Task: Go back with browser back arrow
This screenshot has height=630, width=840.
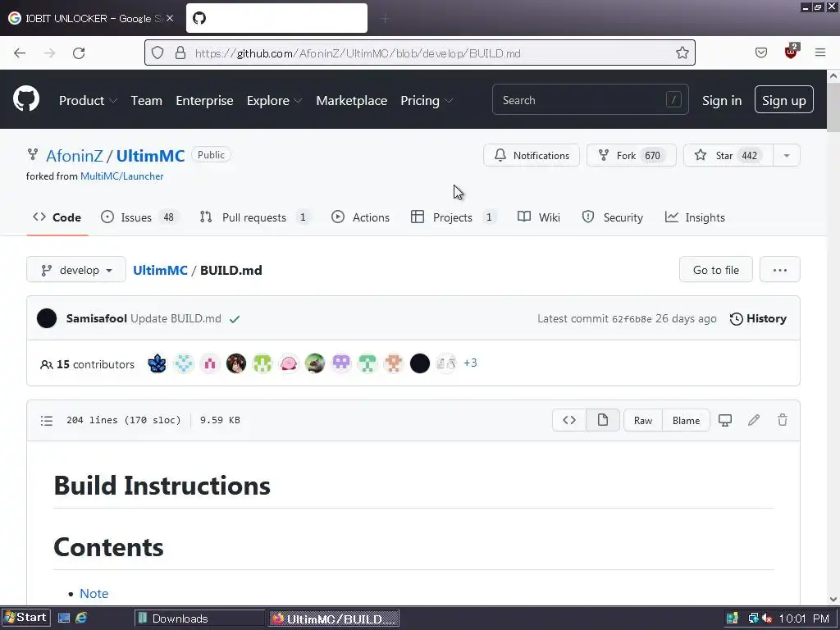Action: click(20, 53)
